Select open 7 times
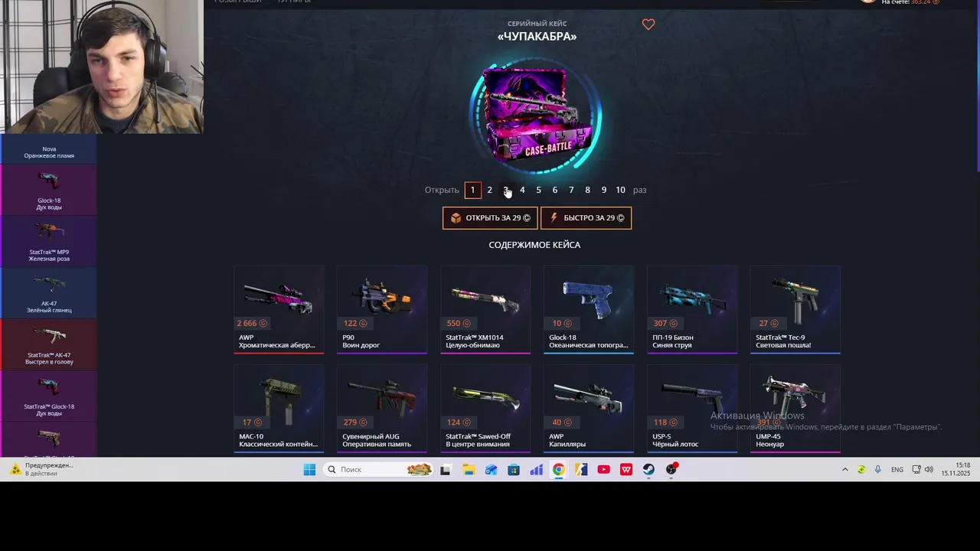Viewport: 980px width, 551px height. 571,190
